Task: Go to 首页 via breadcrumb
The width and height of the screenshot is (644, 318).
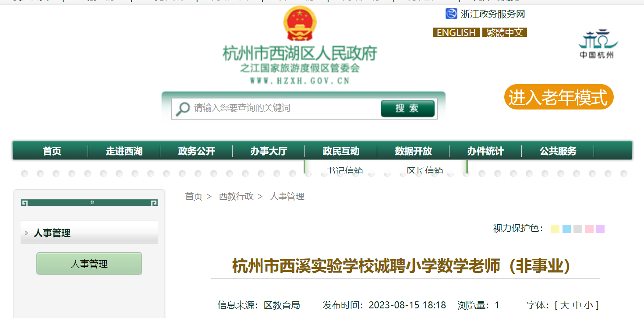Action: (194, 196)
